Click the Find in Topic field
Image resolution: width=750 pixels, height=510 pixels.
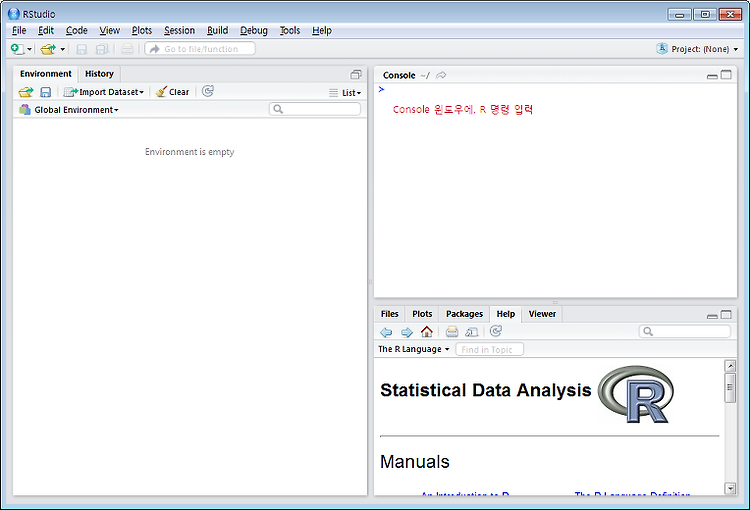tap(489, 349)
